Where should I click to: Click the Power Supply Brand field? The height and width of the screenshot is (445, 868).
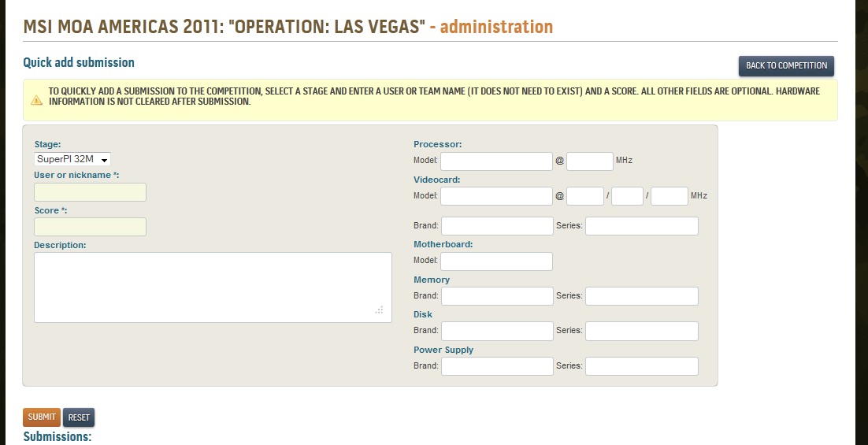tap(497, 366)
